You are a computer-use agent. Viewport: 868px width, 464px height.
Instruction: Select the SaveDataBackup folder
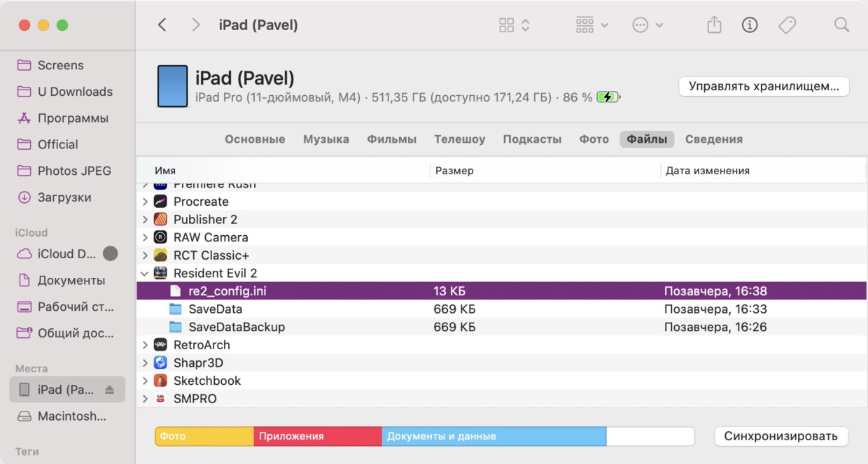(x=501, y=327)
